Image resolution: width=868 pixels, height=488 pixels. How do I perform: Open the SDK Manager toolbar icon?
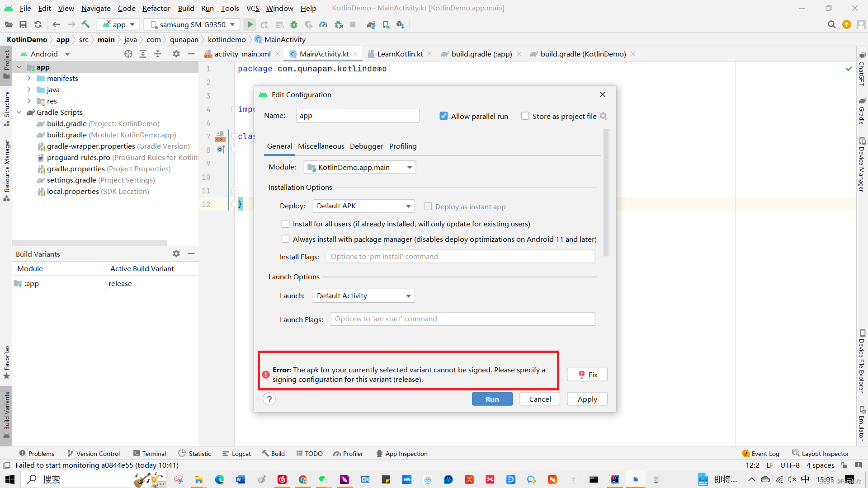[401, 24]
